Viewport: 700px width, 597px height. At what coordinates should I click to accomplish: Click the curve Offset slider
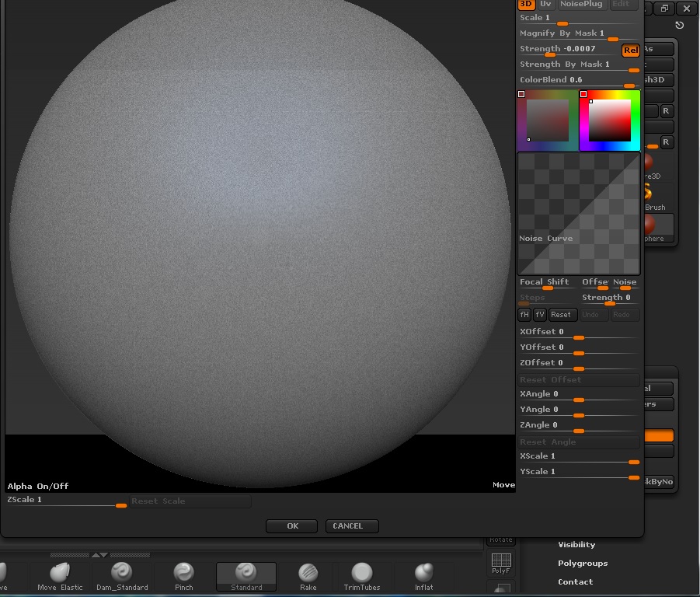(x=595, y=283)
